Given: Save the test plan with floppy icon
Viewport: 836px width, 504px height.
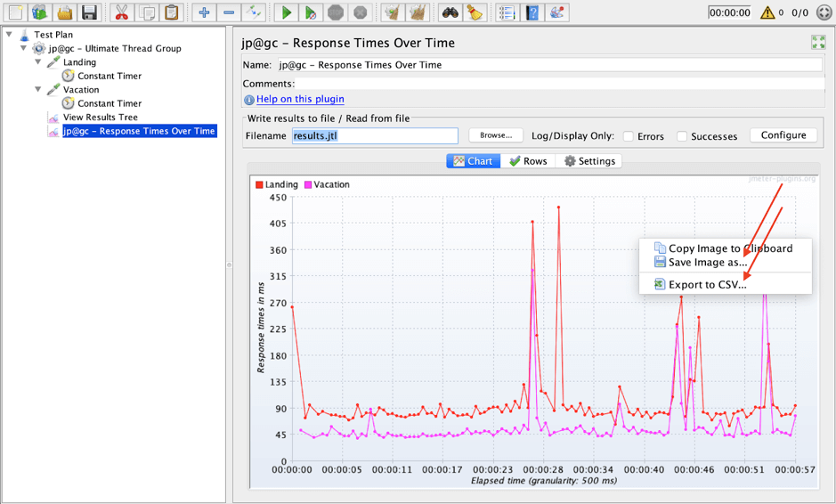Looking at the screenshot, I should (x=89, y=12).
